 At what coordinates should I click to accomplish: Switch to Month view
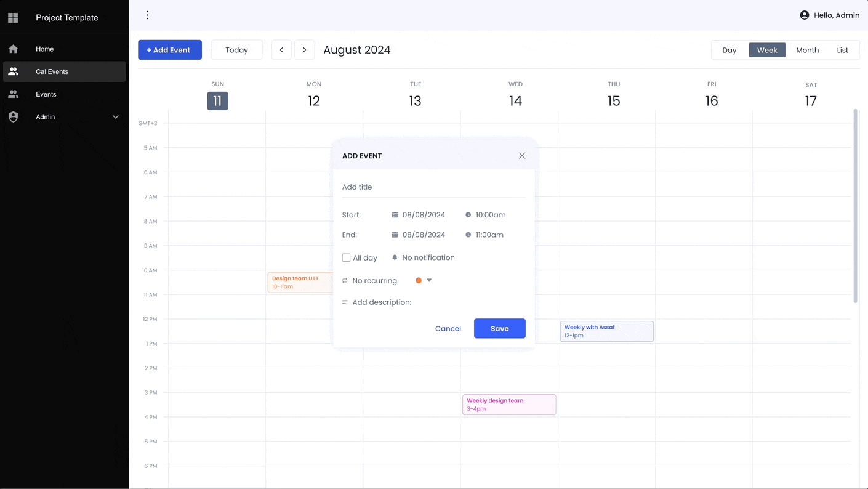[x=807, y=50]
